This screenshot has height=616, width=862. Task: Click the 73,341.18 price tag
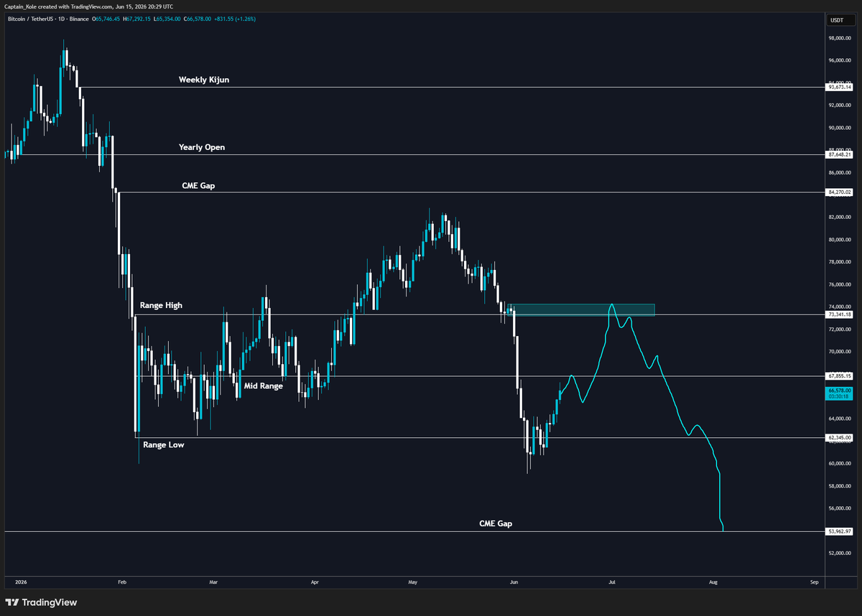tap(840, 314)
